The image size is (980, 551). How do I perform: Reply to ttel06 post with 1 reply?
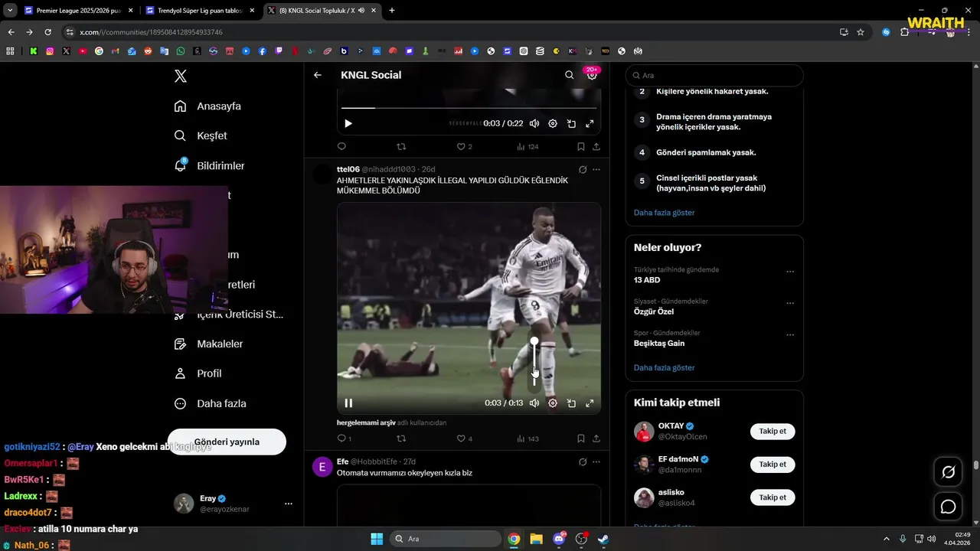345,439
